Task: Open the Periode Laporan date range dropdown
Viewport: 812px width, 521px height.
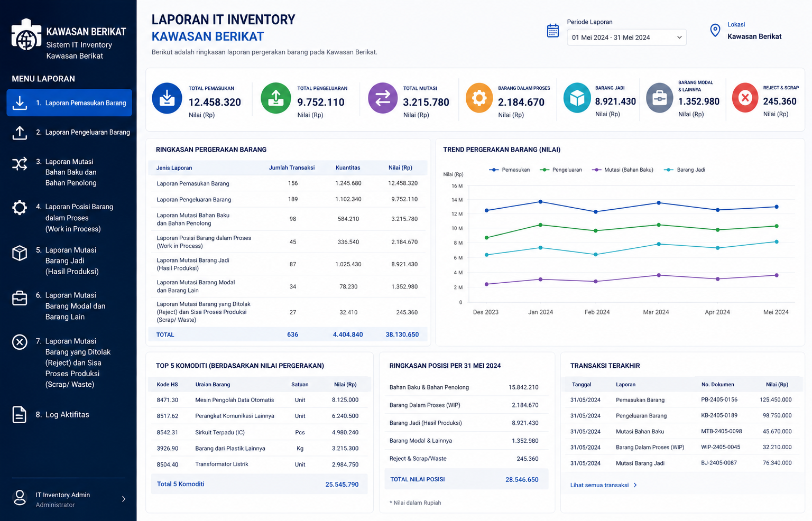Action: [626, 38]
